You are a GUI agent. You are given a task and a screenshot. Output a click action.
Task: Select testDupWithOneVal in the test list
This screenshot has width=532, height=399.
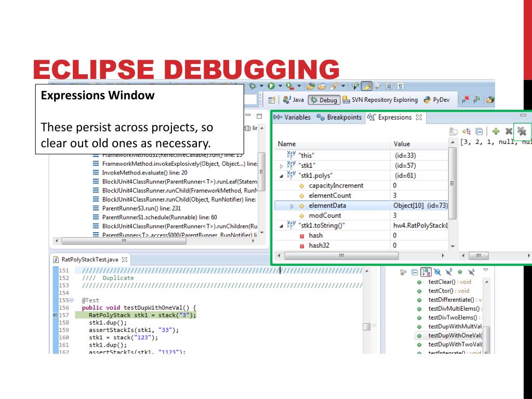coord(452,336)
